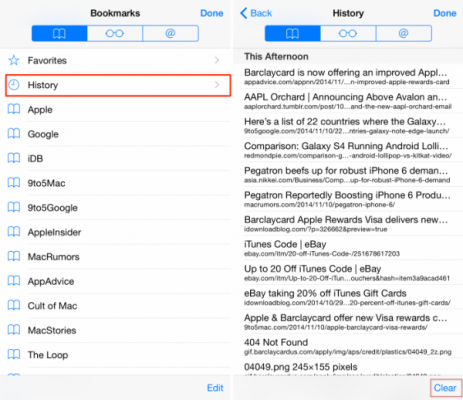Open the Shared Links @ tab in Bookmarks panel
Image resolution: width=463 pixels, height=400 pixels.
(170, 33)
